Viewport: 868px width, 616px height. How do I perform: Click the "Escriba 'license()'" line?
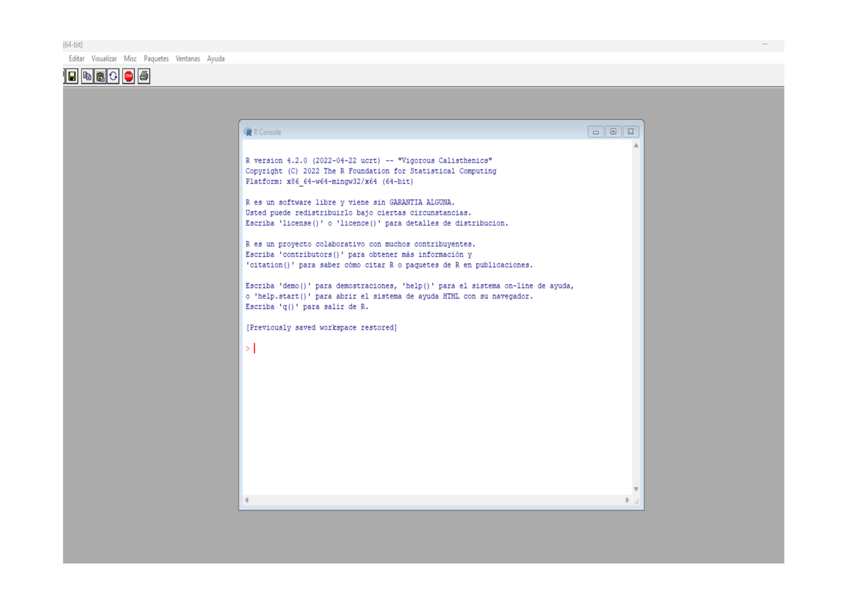[377, 223]
